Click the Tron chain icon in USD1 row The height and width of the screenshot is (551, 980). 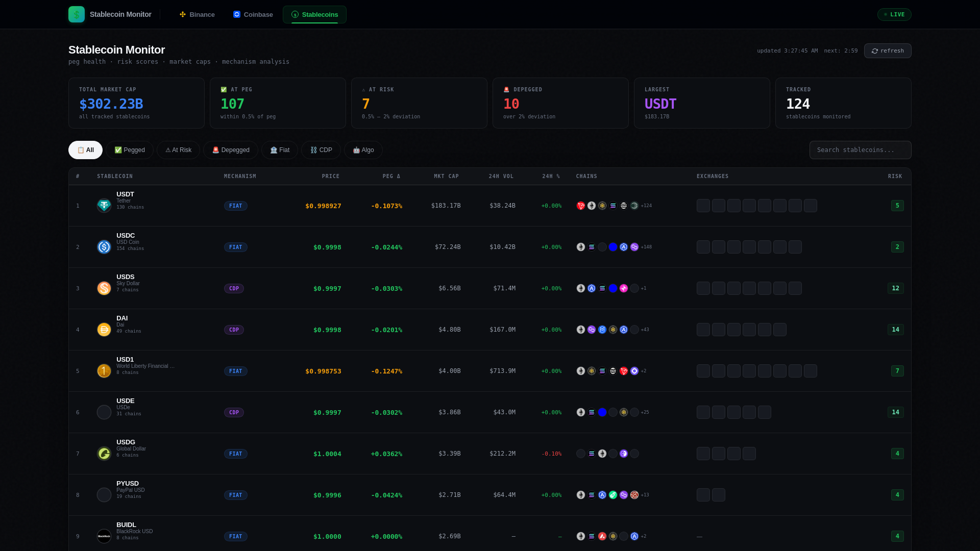624,371
